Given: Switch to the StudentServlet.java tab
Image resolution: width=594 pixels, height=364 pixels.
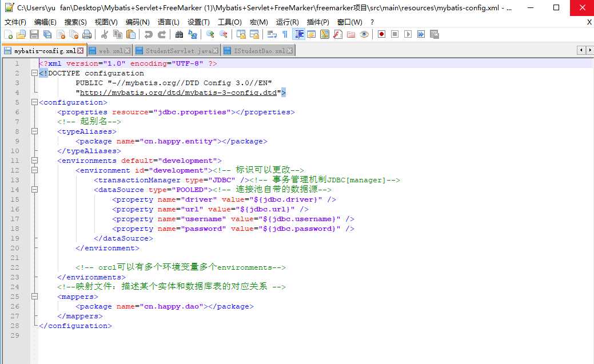Looking at the screenshot, I should pos(178,51).
